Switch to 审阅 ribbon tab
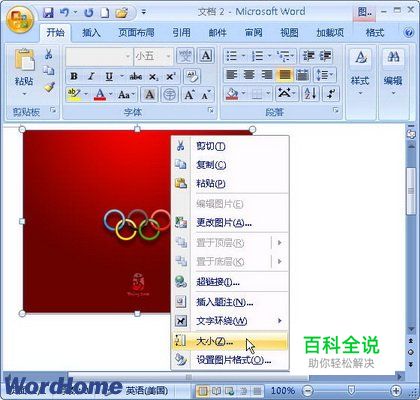This screenshot has width=420, height=400. coord(253,33)
